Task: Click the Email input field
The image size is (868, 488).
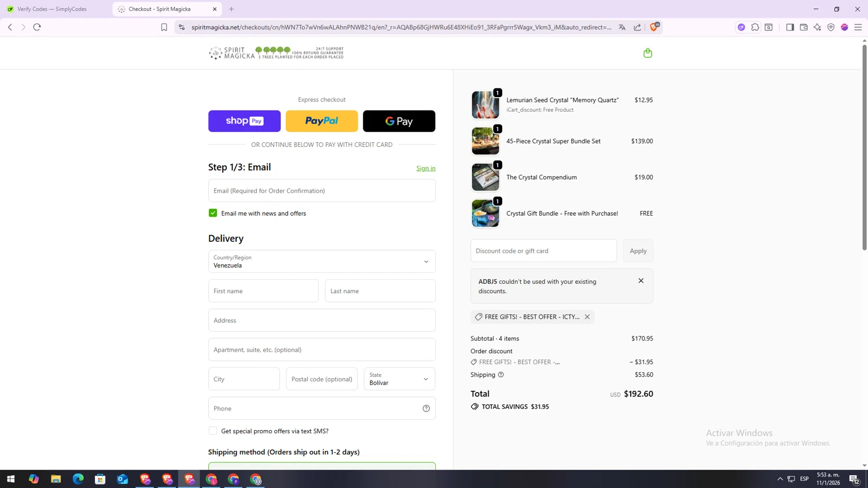Action: click(322, 190)
